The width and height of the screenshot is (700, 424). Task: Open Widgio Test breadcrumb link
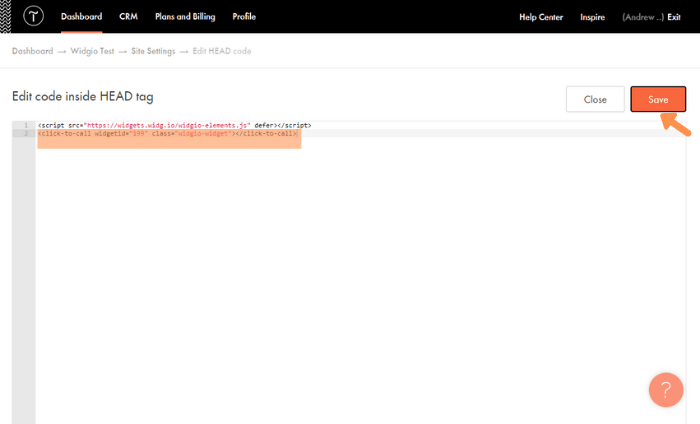pos(92,51)
